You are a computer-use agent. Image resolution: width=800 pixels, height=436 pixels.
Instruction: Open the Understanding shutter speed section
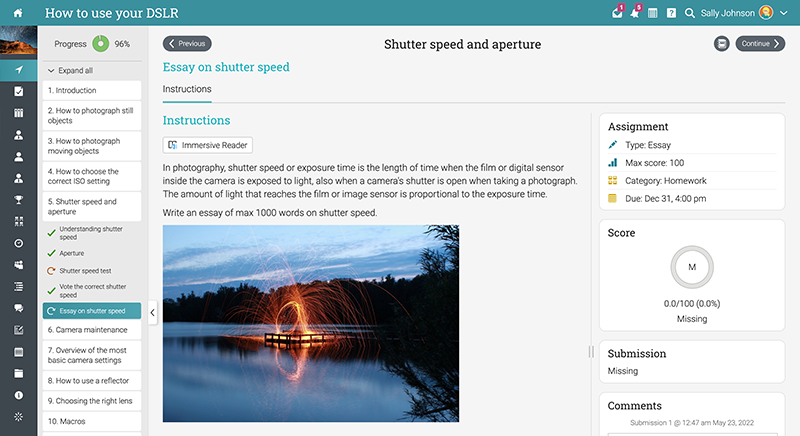(x=92, y=233)
